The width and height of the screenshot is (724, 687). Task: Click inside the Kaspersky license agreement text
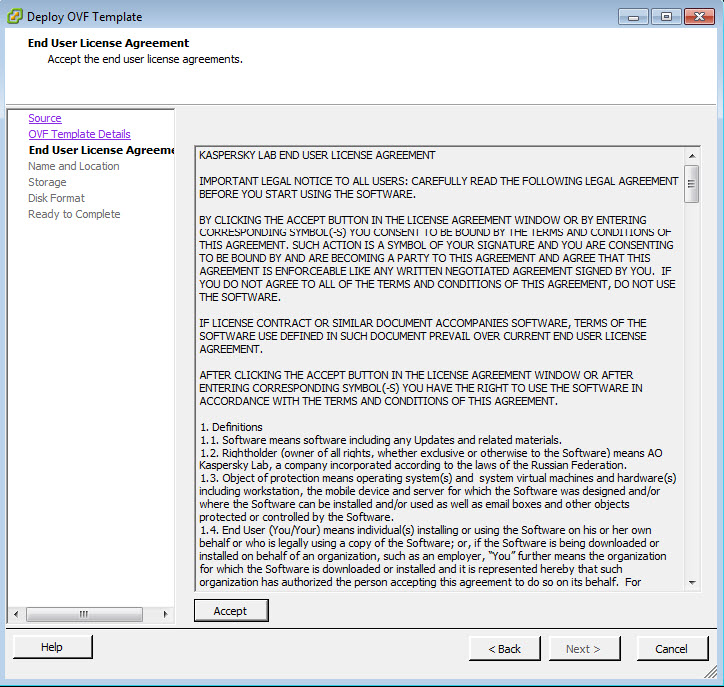[x=438, y=370]
